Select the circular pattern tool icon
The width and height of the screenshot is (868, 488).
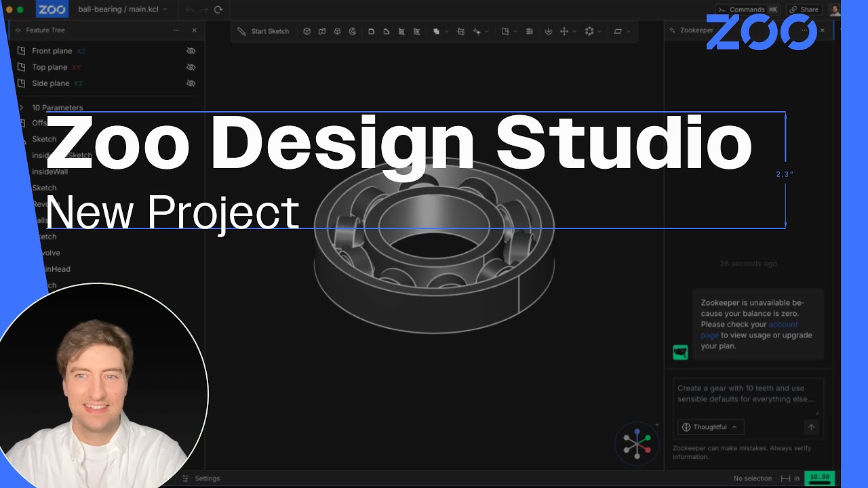pyautogui.click(x=589, y=31)
